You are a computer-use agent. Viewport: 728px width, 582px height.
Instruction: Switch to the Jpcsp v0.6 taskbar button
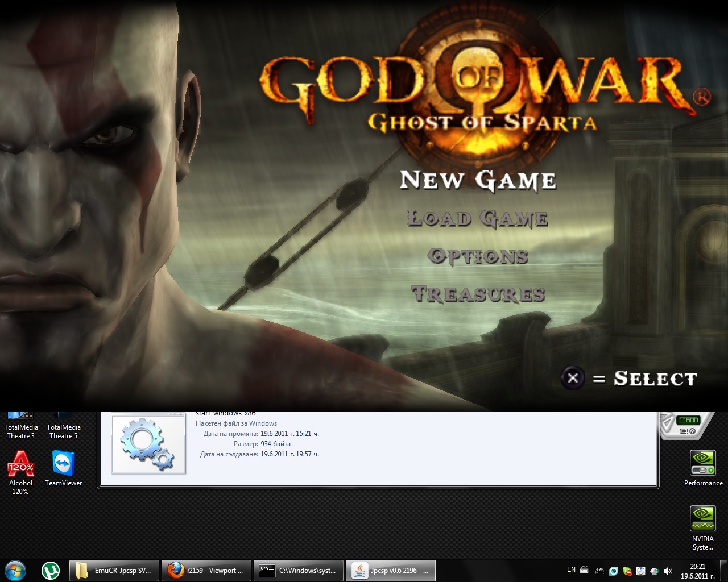(390, 570)
